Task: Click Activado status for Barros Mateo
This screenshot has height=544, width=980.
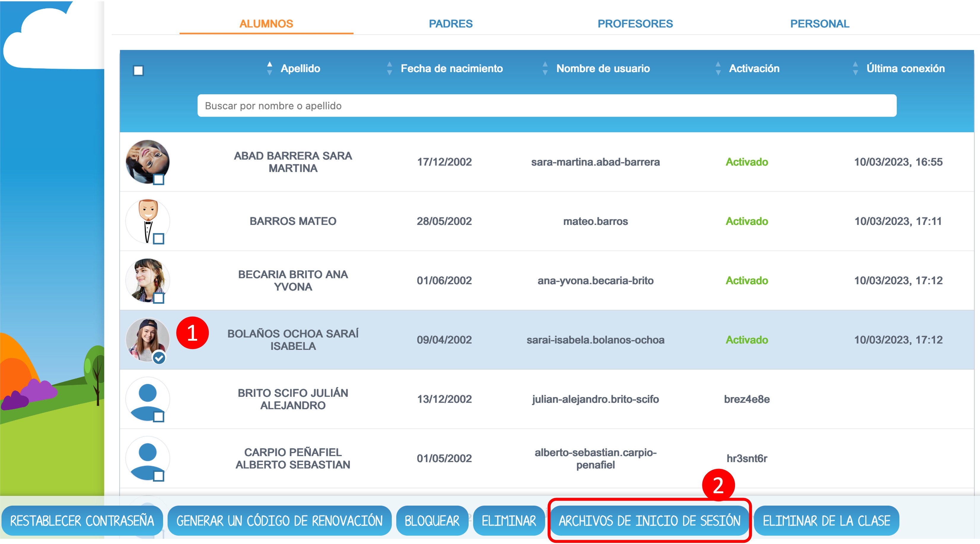Action: tap(747, 221)
